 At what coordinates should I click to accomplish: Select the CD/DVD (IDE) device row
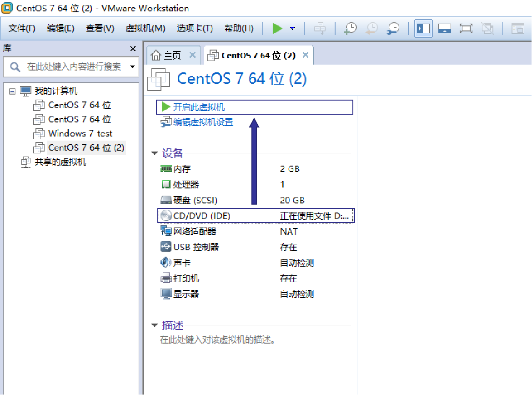point(256,216)
